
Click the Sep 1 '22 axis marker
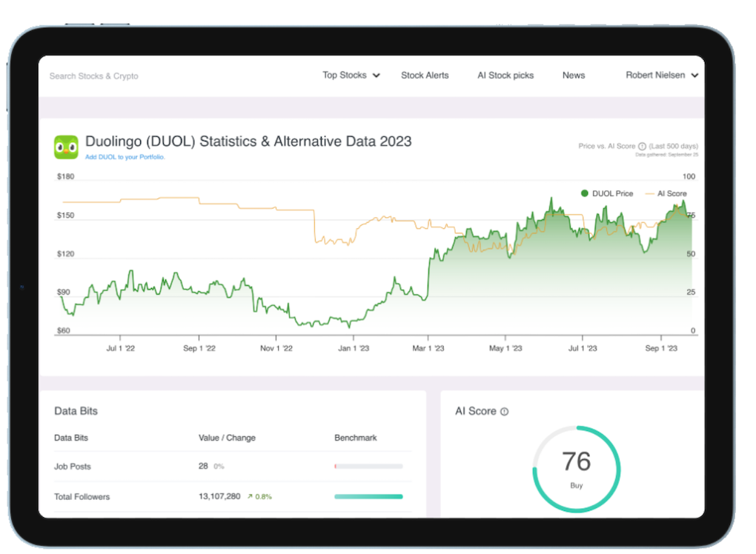199,348
